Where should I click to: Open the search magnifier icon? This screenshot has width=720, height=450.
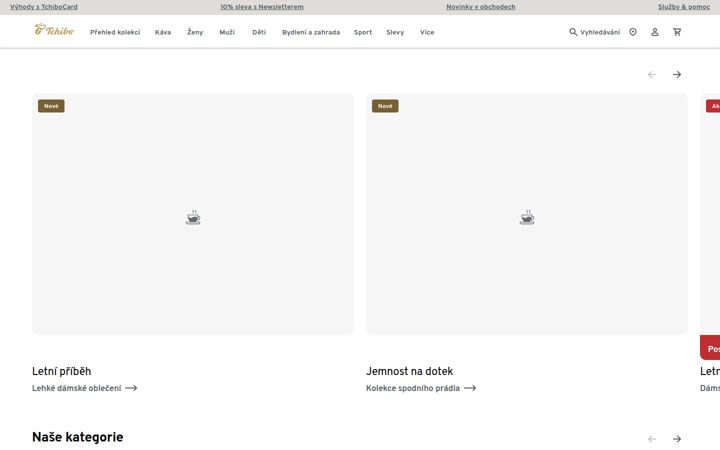[573, 32]
